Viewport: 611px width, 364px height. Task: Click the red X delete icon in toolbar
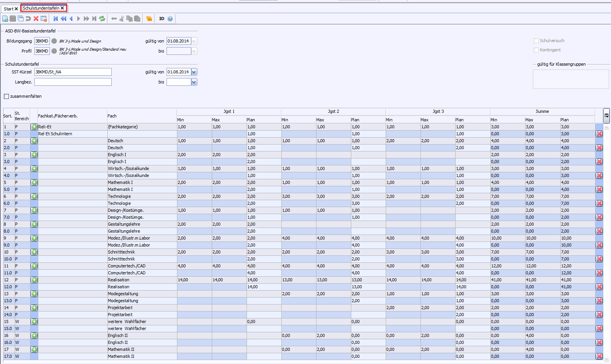(36, 19)
